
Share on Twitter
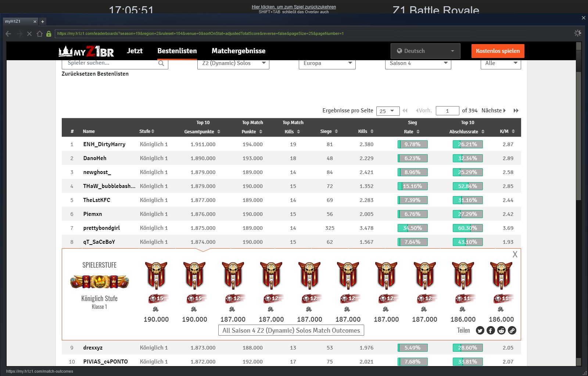[x=480, y=330]
